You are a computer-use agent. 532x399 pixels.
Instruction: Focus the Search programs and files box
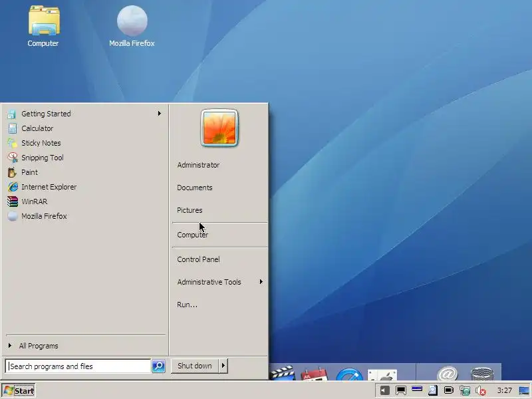pyautogui.click(x=78, y=366)
